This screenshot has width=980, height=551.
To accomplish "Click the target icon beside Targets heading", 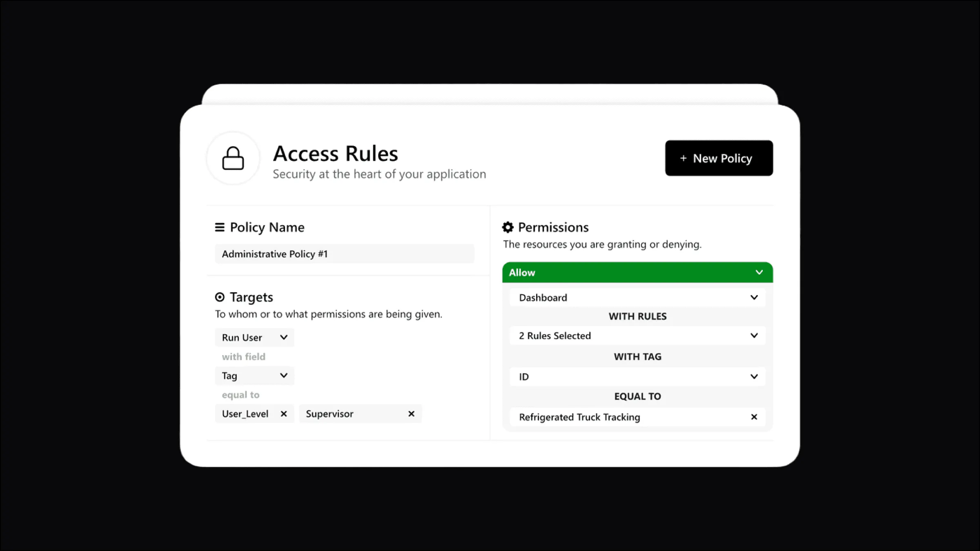I will click(221, 297).
